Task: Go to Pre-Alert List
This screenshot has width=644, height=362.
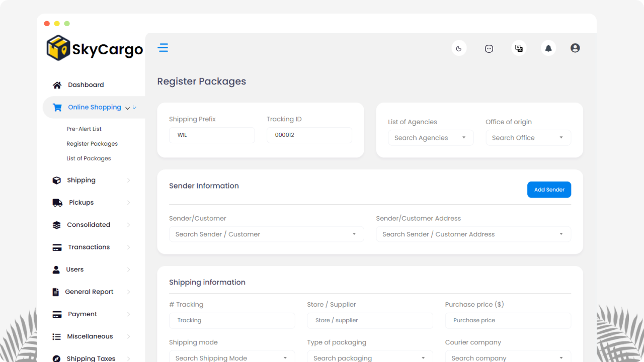Action: [84, 129]
